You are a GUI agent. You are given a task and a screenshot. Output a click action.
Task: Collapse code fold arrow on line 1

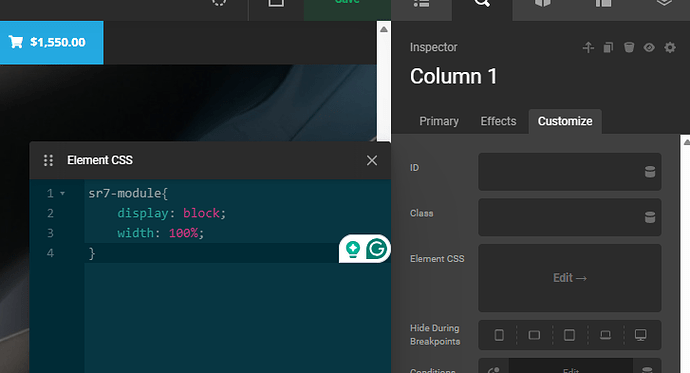(62, 194)
